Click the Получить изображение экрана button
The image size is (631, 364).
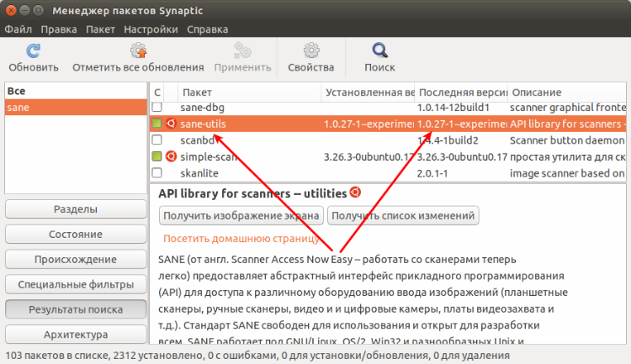coord(241,216)
